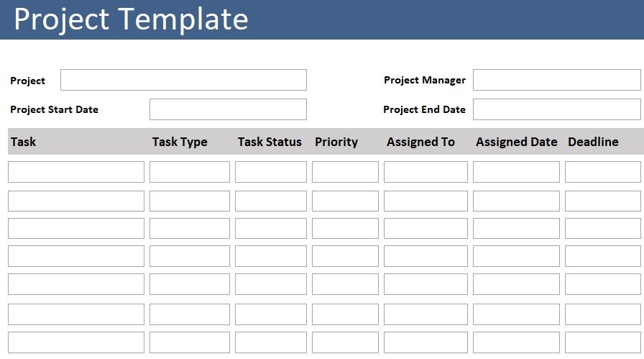Select the Task Status column header
Screen dimensions: 644x359
tap(270, 142)
